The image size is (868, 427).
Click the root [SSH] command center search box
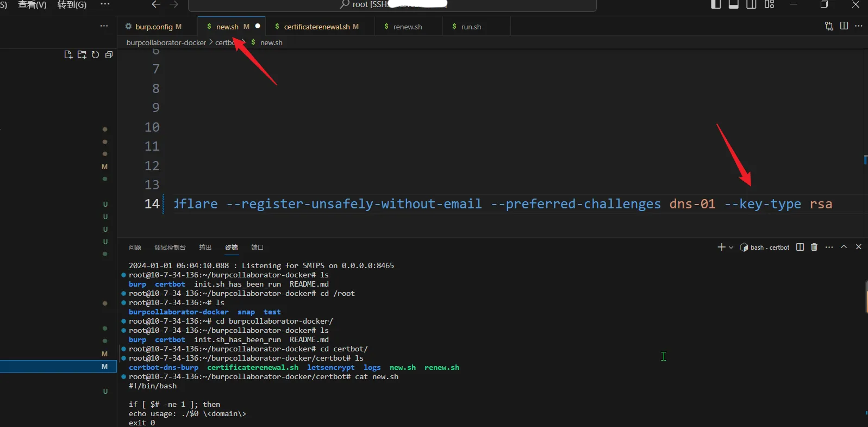coord(392,5)
